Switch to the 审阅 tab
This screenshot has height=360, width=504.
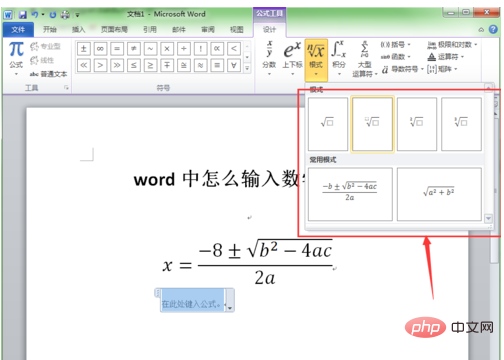208,30
